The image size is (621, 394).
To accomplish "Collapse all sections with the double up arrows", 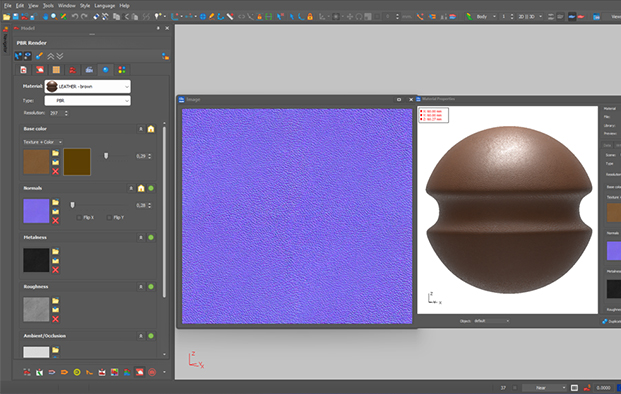I will click(x=51, y=56).
